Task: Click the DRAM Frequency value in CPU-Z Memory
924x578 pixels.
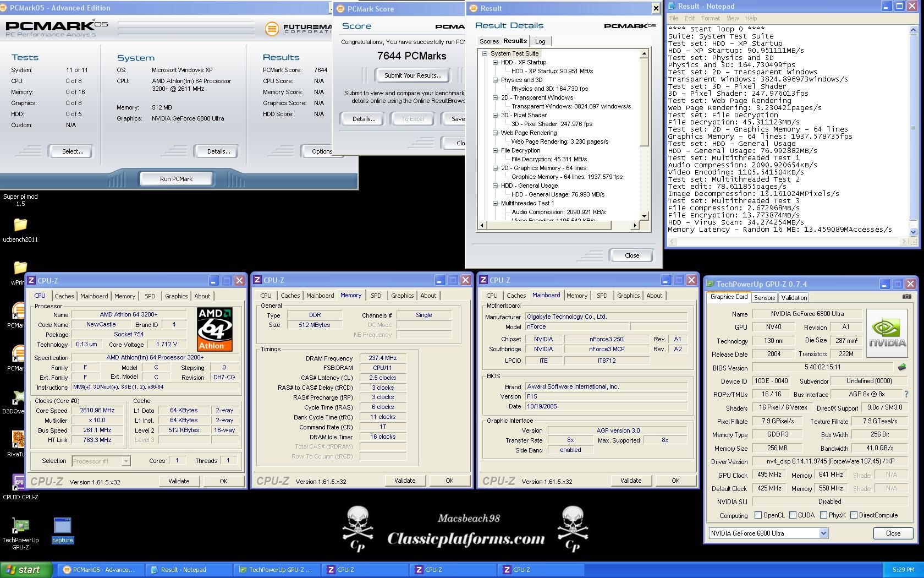Action: coord(383,358)
